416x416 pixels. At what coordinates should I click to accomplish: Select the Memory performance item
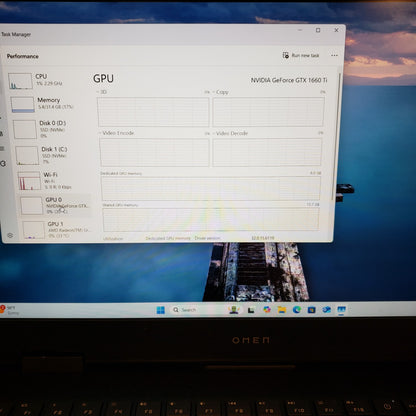tap(43, 104)
